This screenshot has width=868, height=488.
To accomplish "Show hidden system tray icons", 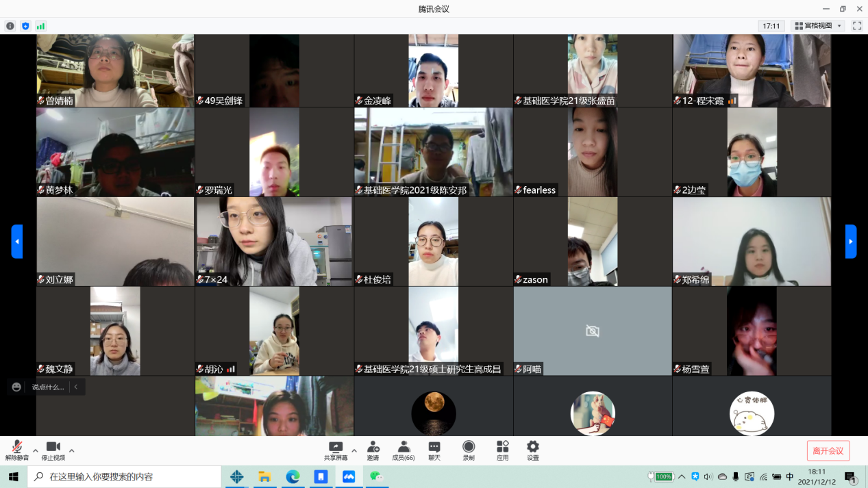I will pos(682,476).
